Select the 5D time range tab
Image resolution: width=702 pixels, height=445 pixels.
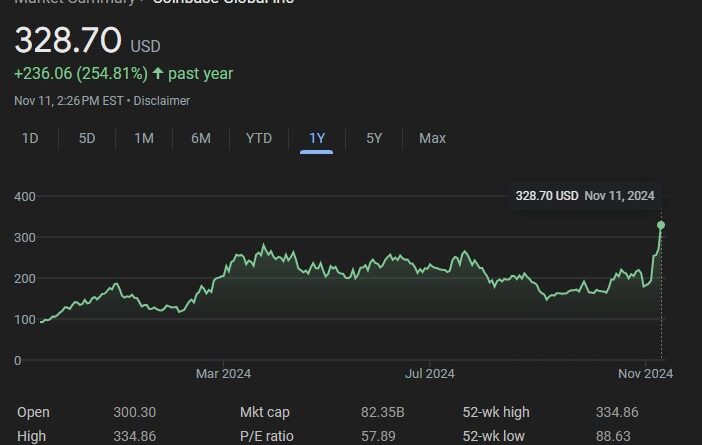87,138
